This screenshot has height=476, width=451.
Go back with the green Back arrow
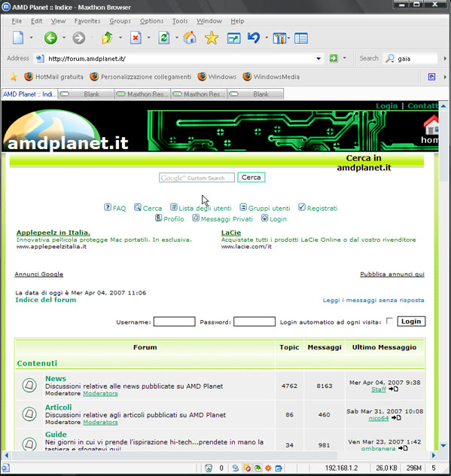[50, 38]
